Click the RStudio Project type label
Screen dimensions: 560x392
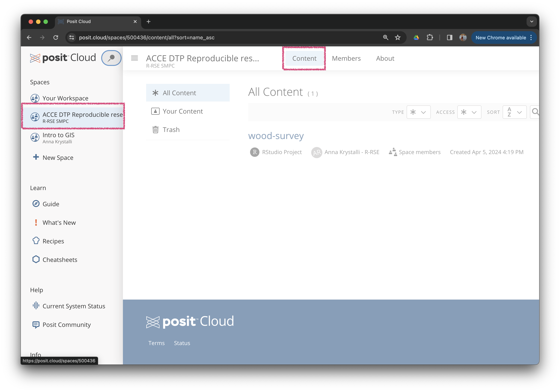pyautogui.click(x=282, y=152)
